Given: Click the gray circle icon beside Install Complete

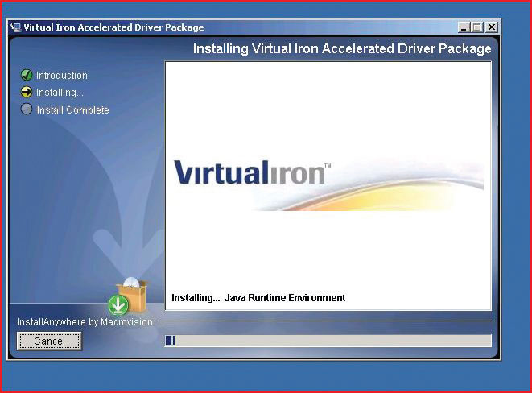Looking at the screenshot, I should point(27,110).
